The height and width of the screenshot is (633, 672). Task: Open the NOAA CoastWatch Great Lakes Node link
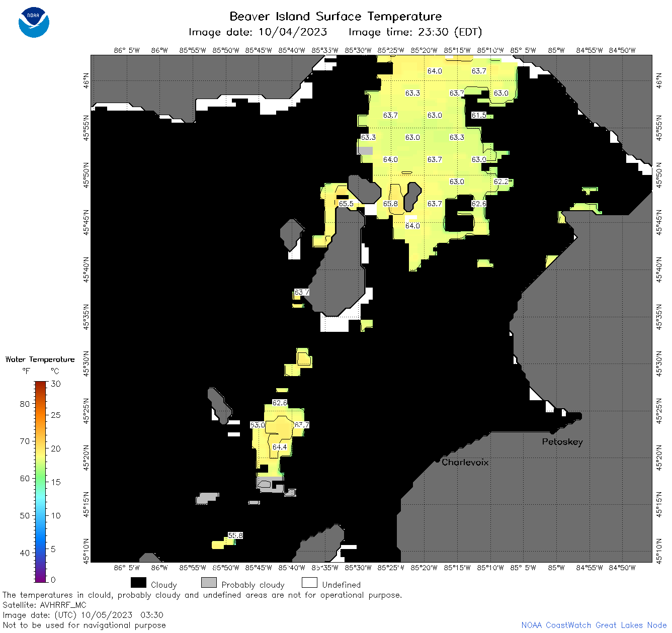tap(594, 625)
